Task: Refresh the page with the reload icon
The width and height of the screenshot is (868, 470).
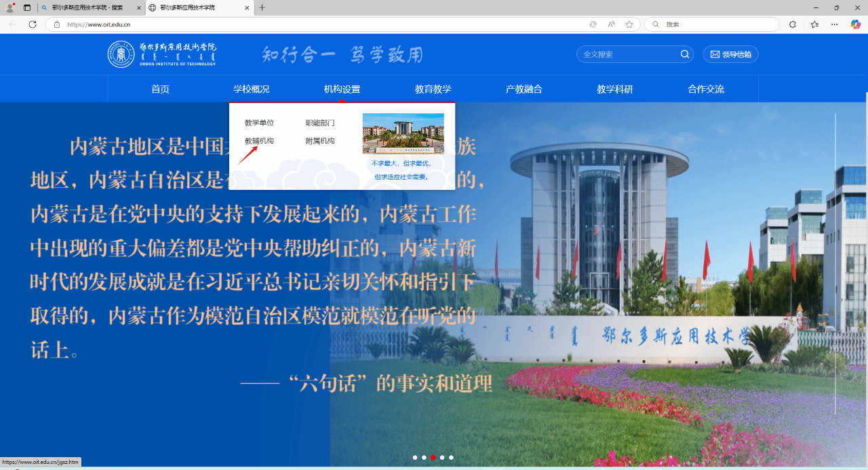Action: coord(33,24)
